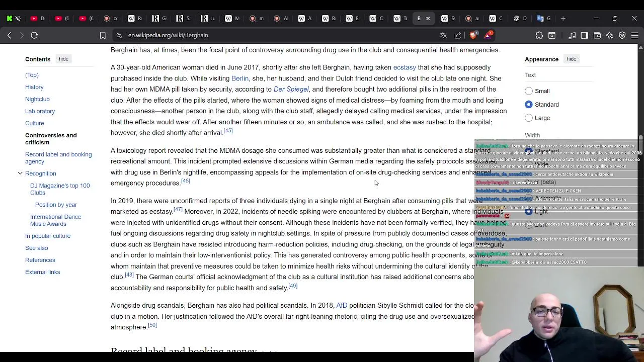Go to Position by year subsection

point(56,205)
